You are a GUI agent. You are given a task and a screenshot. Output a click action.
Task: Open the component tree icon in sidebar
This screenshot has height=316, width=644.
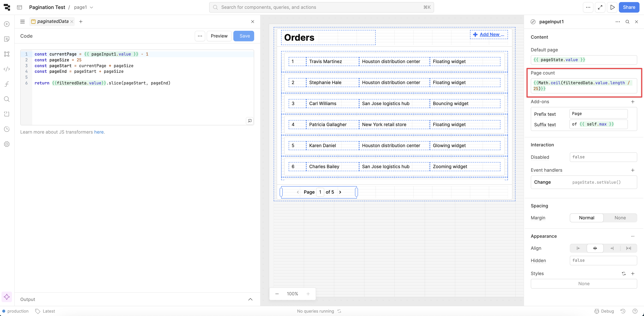[7, 54]
